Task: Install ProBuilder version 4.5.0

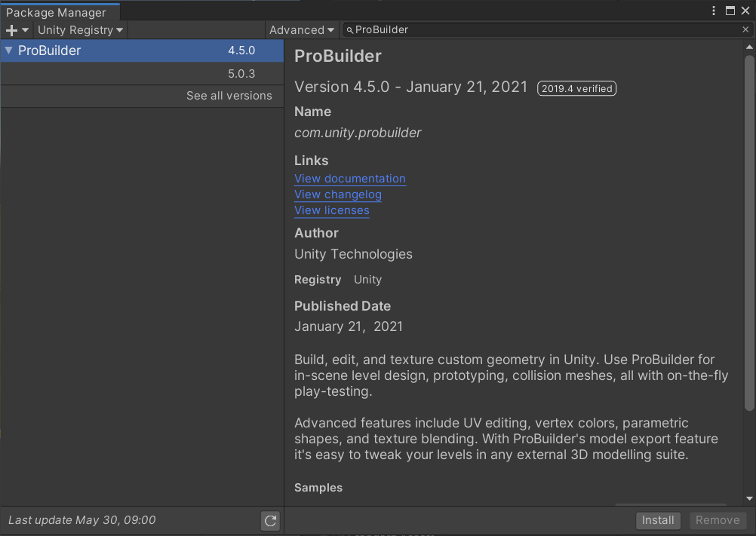Action: coord(657,520)
